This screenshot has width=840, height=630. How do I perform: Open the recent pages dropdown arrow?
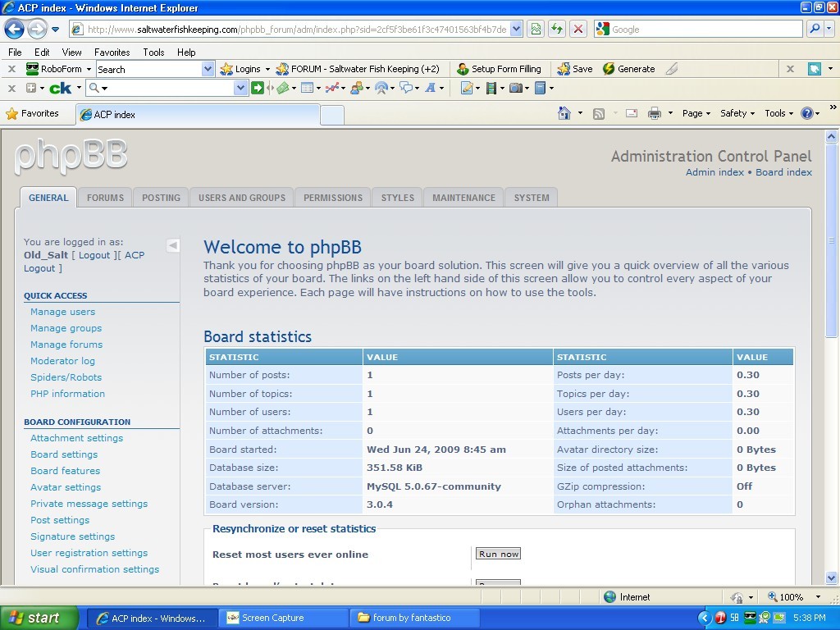pyautogui.click(x=55, y=30)
